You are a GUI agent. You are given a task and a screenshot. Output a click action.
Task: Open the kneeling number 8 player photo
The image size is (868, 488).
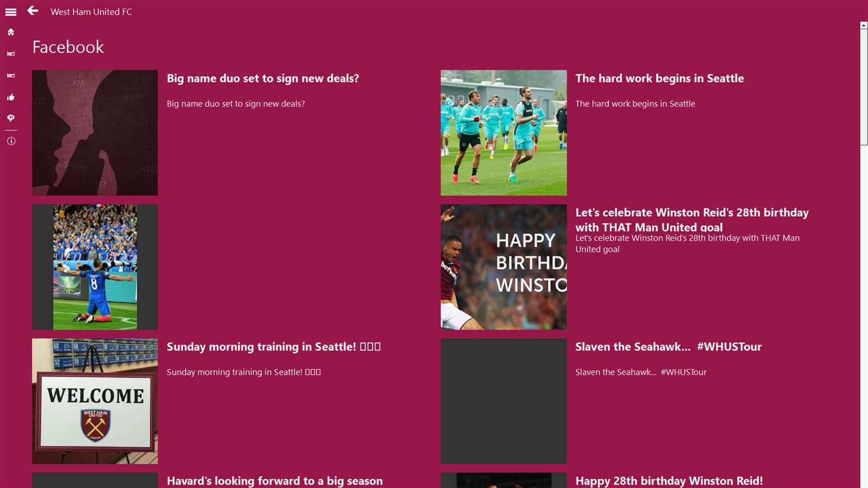click(x=95, y=267)
